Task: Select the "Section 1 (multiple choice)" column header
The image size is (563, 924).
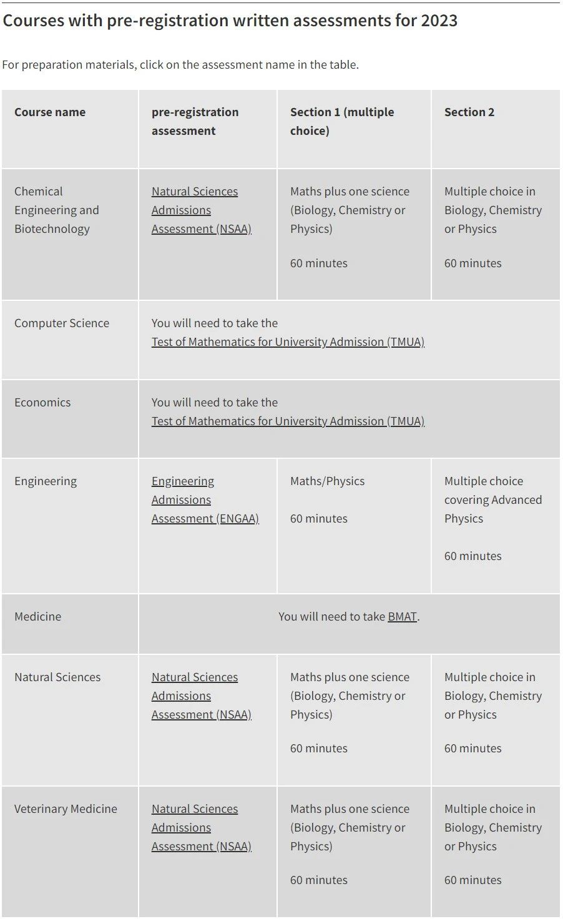Action: [342, 122]
